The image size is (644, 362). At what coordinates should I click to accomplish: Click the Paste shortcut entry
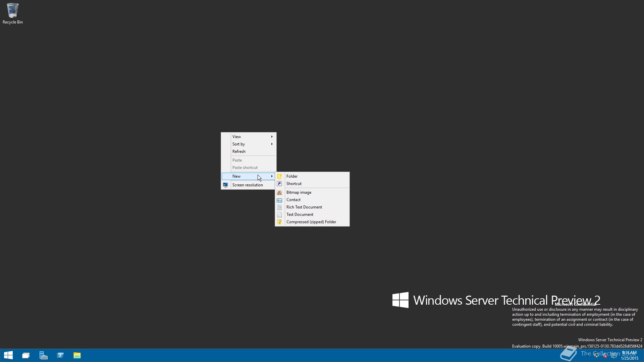click(249, 168)
